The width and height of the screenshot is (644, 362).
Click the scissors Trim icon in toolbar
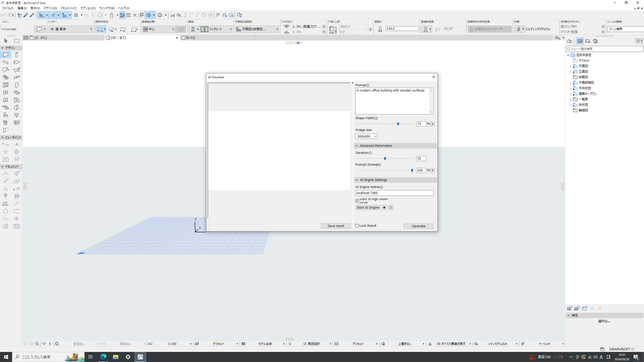(173, 15)
